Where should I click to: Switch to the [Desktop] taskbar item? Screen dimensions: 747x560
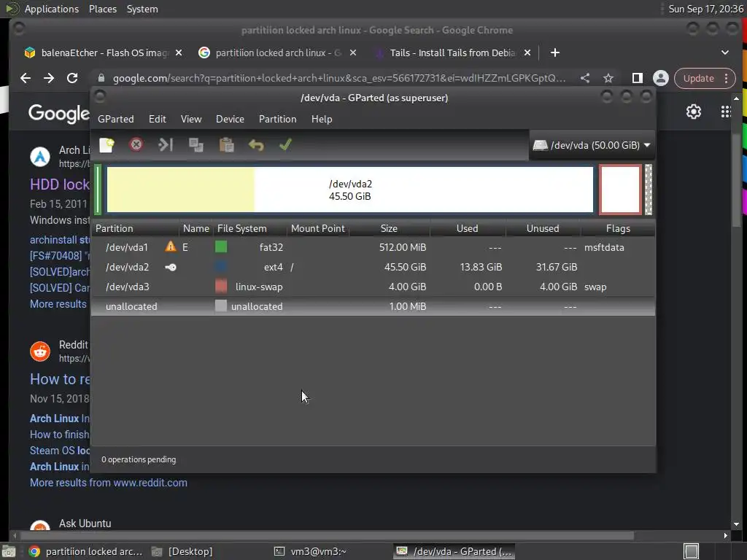(x=182, y=551)
